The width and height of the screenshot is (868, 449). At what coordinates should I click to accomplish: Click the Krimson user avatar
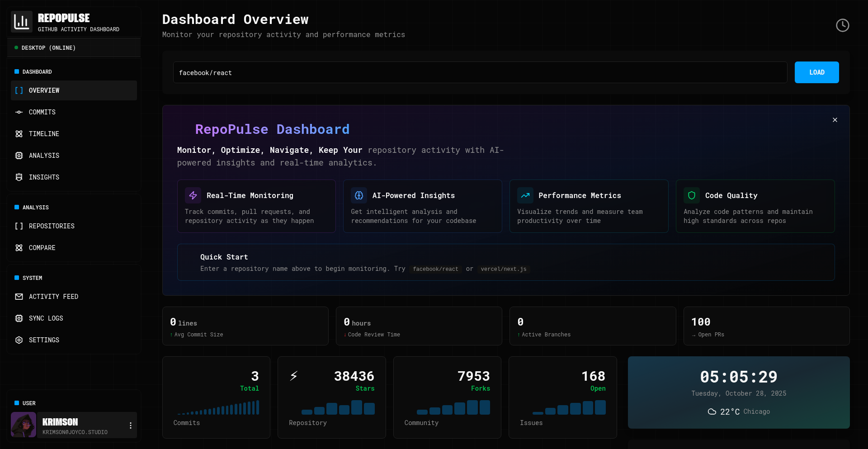(24, 425)
